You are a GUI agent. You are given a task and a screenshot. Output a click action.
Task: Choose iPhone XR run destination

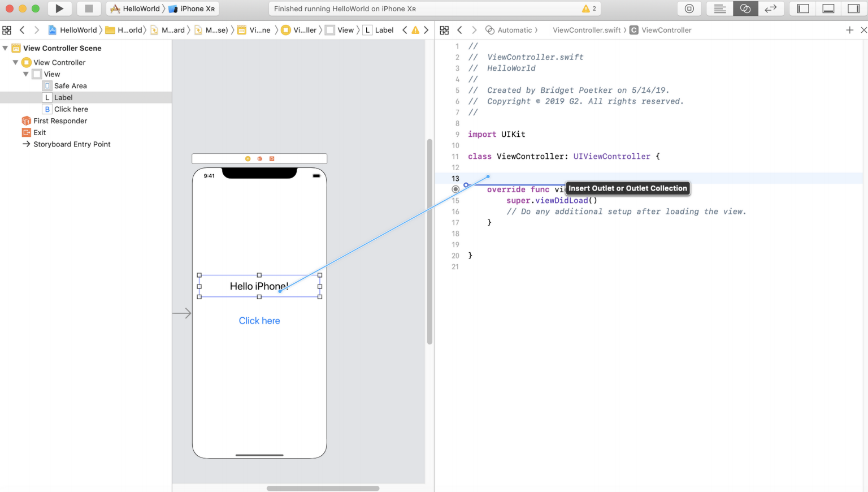click(192, 8)
